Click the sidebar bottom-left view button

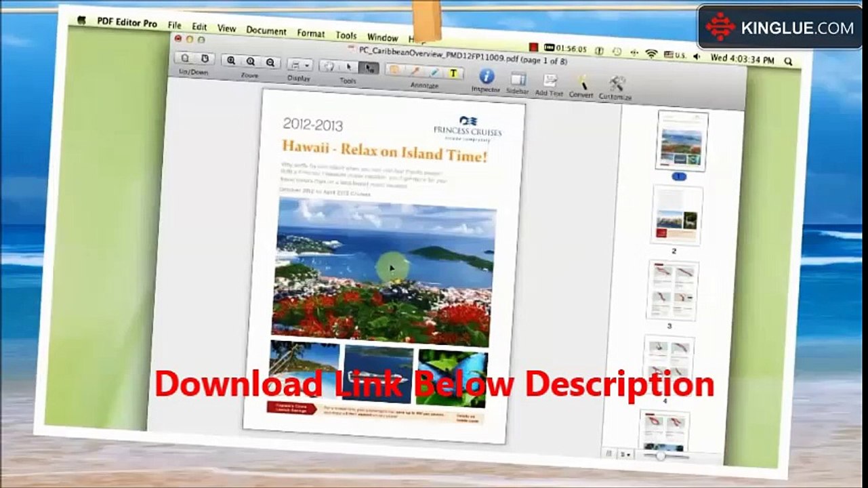click(x=609, y=453)
